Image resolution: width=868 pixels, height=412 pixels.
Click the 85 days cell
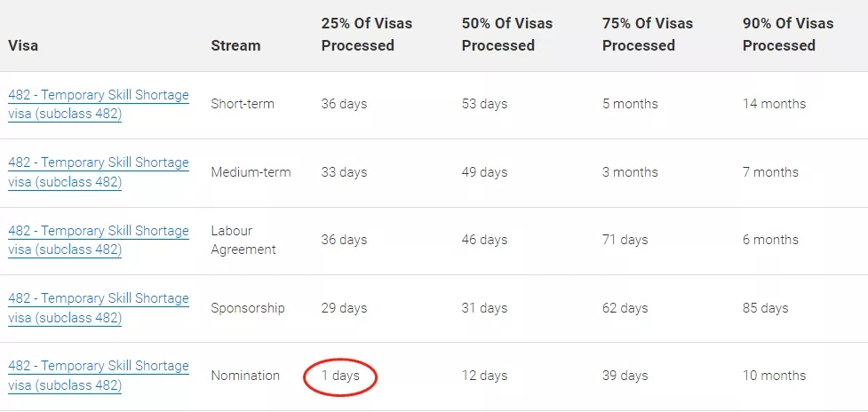pos(765,308)
